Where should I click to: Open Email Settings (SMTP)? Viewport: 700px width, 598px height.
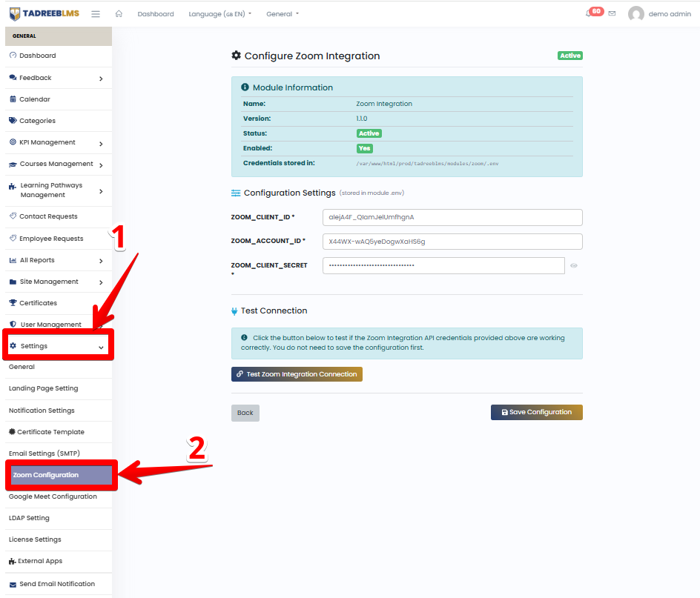click(x=44, y=453)
